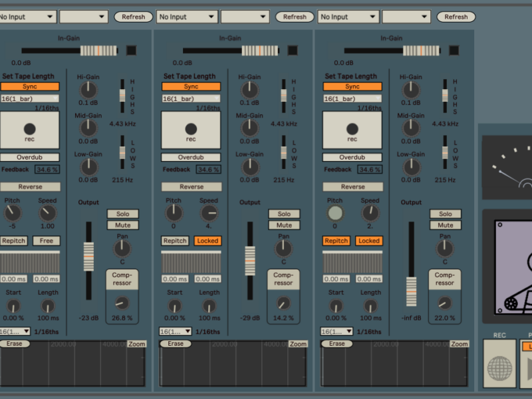Click the Feedback 34.6 % box in the middle looper
This screenshot has width=532, height=399.
(207, 170)
